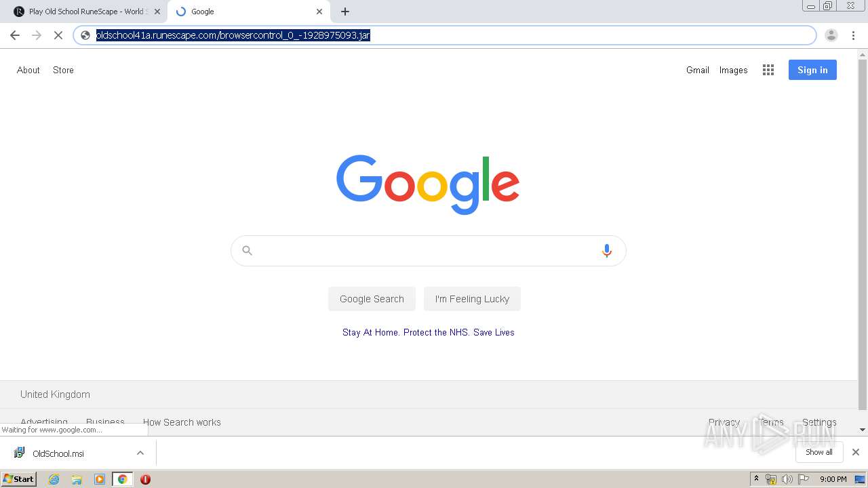The height and width of the screenshot is (488, 868).
Task: Click I'm Feeling Lucky button
Action: 472,299
